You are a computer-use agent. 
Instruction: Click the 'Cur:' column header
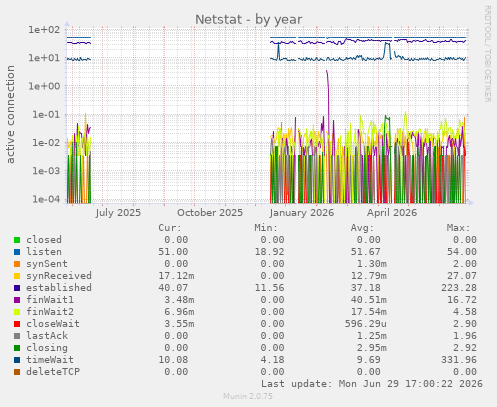[170, 228]
